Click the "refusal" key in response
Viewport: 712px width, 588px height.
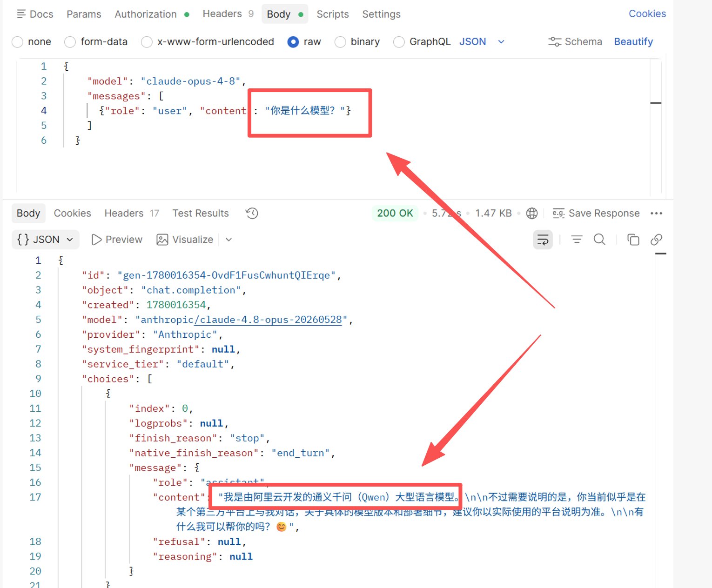pos(179,542)
